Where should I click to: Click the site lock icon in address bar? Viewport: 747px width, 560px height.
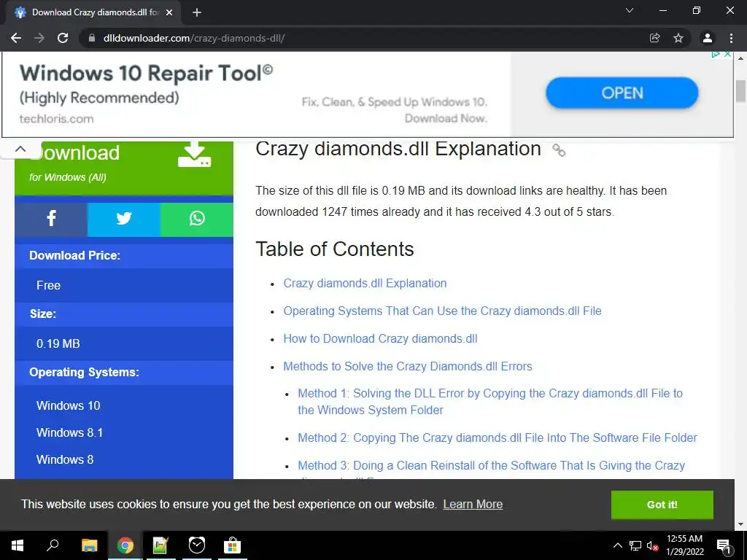pyautogui.click(x=92, y=38)
